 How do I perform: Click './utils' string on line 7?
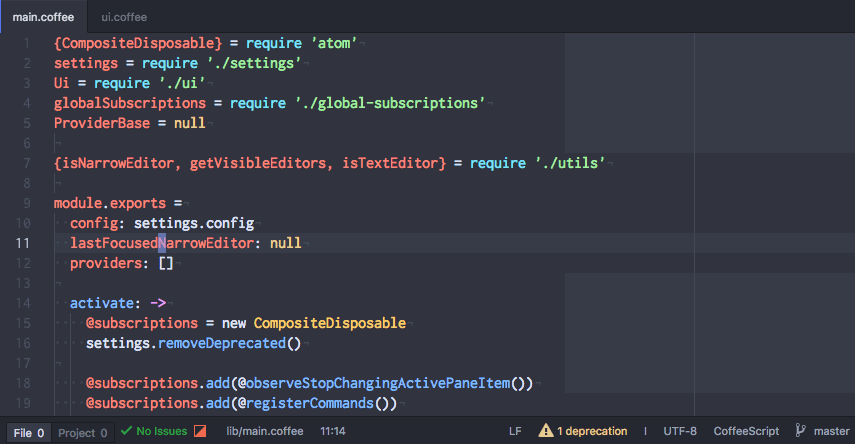[570, 163]
